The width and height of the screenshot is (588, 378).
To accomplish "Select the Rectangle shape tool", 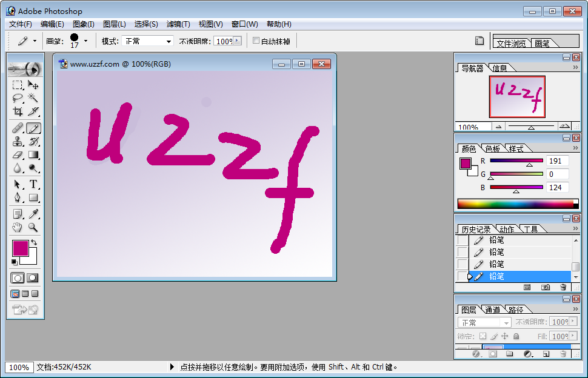I will tap(33, 197).
